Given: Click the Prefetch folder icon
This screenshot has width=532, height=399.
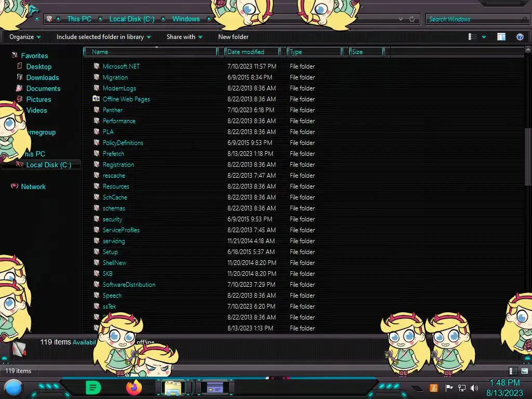Looking at the screenshot, I should [x=96, y=153].
